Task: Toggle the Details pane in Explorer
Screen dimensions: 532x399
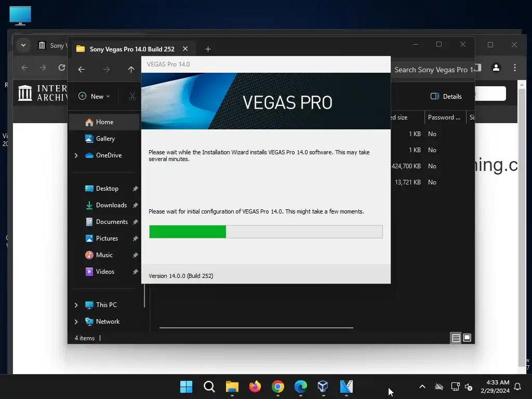Action: pyautogui.click(x=446, y=96)
